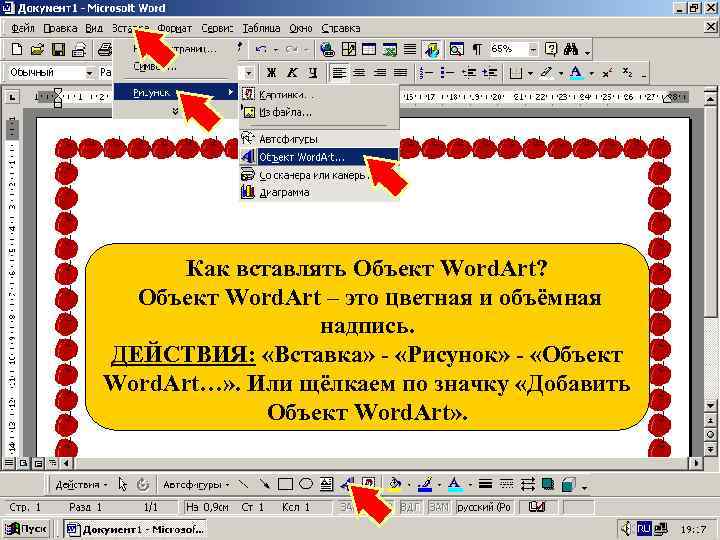This screenshot has height=540, width=720.
Task: Save the document with the floppy disk icon
Action: (58, 49)
